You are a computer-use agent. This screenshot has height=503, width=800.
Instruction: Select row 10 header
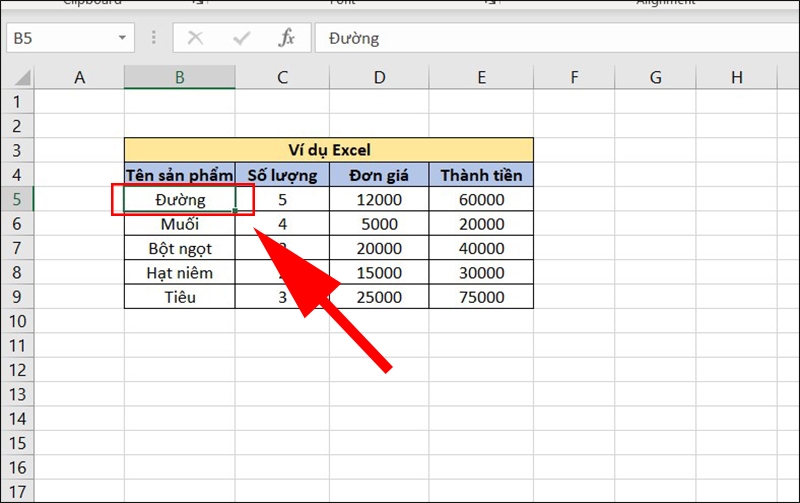point(17,321)
